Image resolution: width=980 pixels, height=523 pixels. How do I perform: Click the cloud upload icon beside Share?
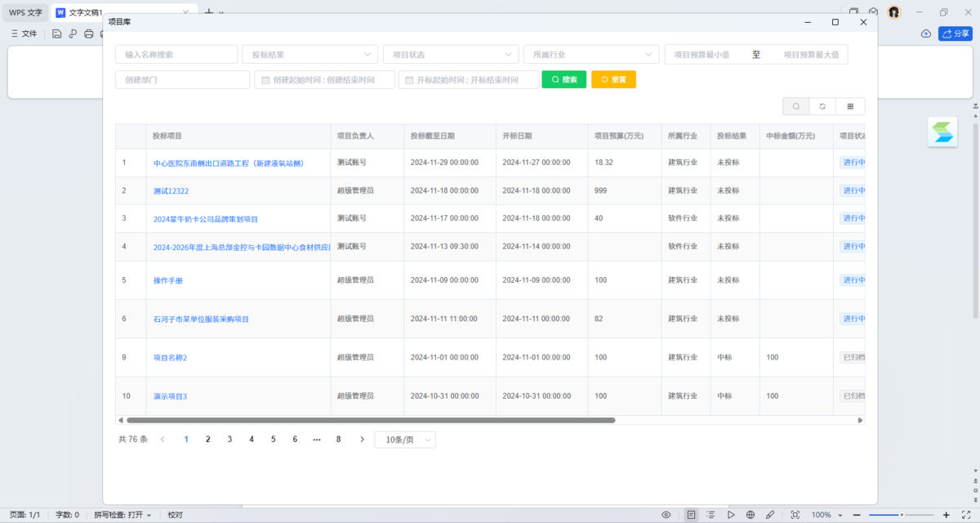[925, 34]
